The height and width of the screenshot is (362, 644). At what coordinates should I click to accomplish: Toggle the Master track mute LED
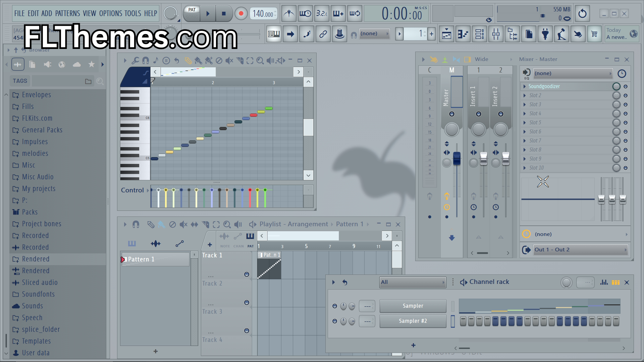coord(452,114)
